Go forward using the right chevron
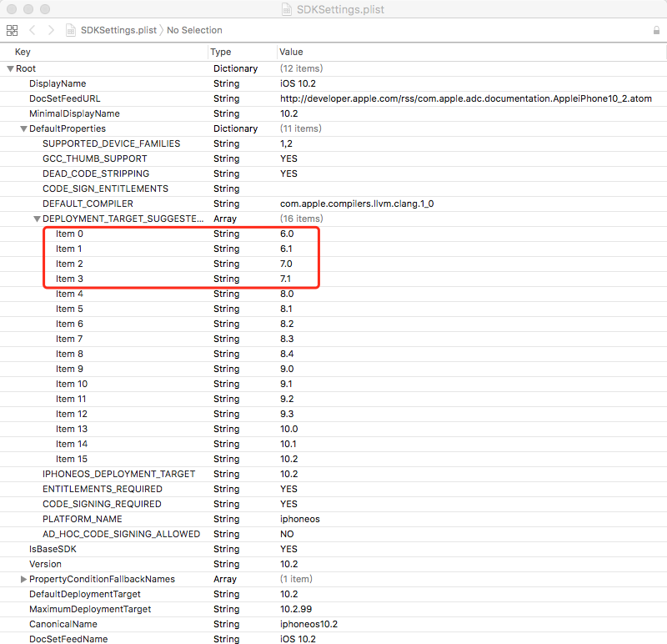Screen dimensions: 667x644 click(51, 30)
